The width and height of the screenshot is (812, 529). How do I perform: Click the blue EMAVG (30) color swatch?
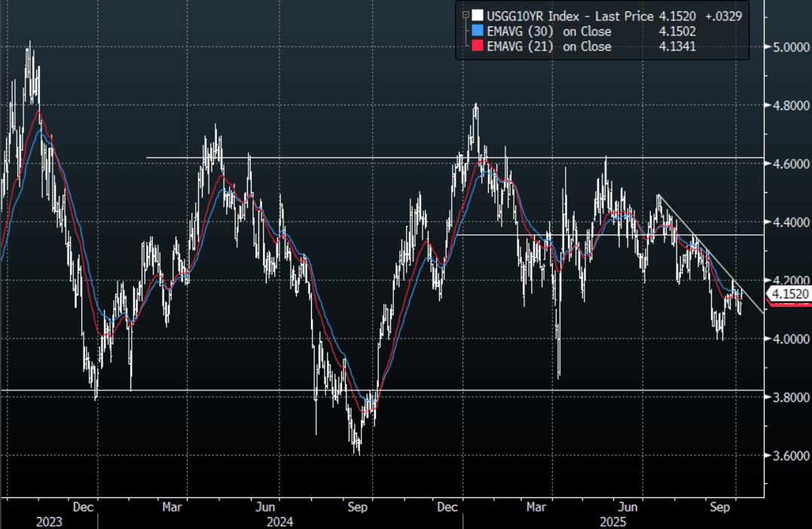(477, 32)
